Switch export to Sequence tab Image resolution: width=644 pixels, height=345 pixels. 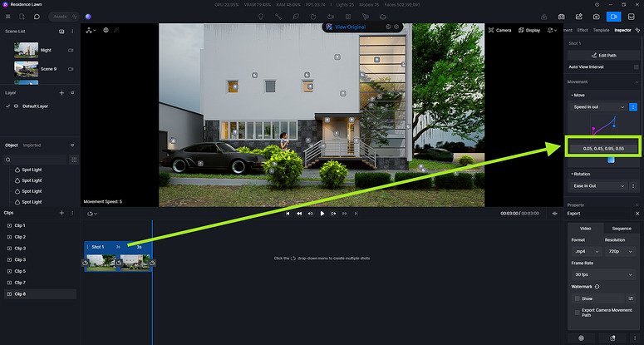(622, 229)
